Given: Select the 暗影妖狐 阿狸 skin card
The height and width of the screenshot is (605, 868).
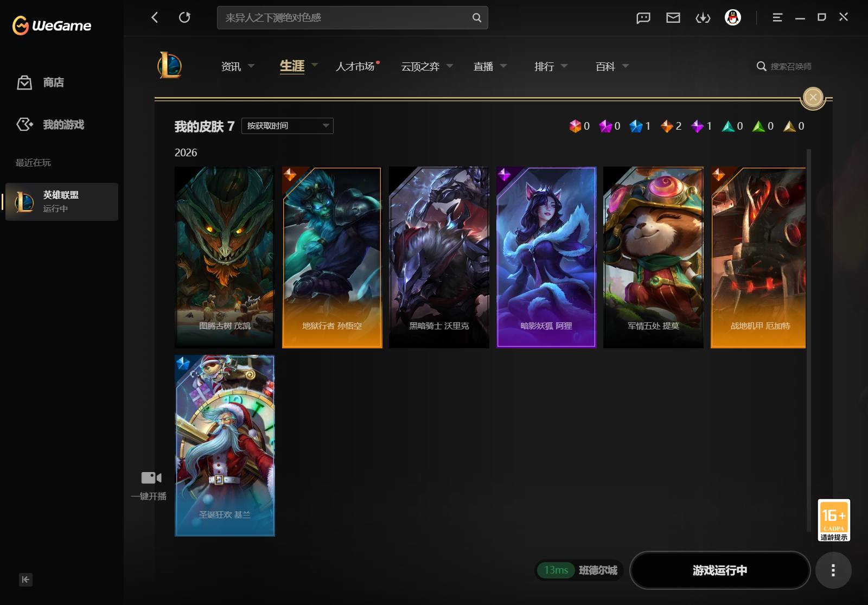Looking at the screenshot, I should click(546, 257).
